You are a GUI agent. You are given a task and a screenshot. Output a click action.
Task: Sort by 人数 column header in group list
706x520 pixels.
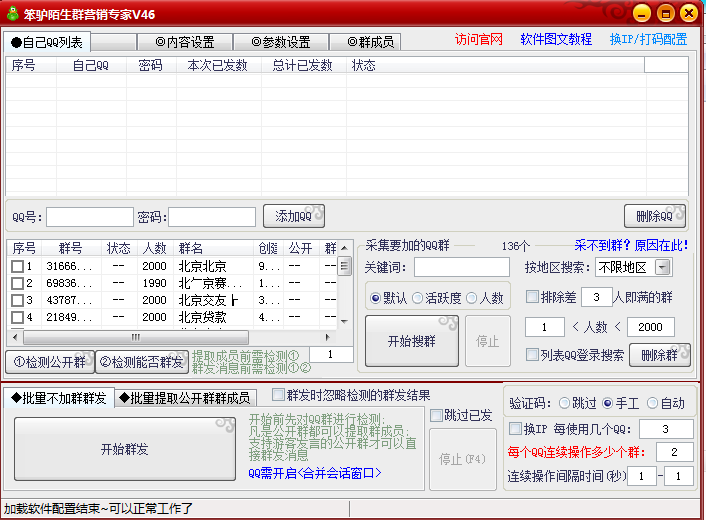[154, 248]
